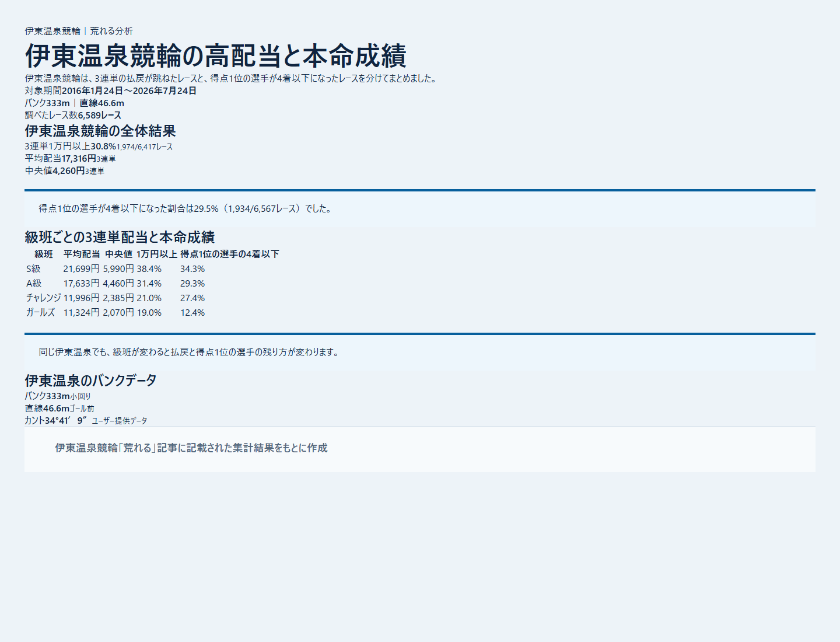Image resolution: width=840 pixels, height=642 pixels.
Task: Click the チャレンジ average payout 11,996円
Action: coord(82,298)
